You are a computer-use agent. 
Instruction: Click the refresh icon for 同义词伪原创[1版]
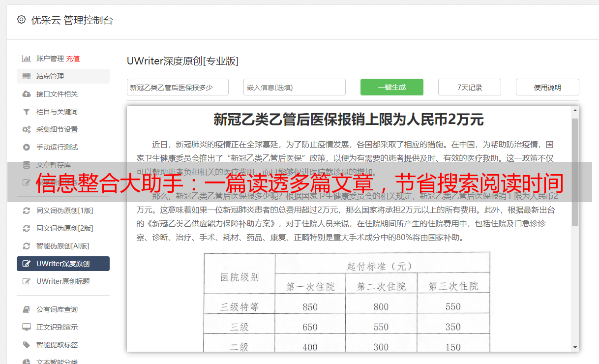(27, 211)
